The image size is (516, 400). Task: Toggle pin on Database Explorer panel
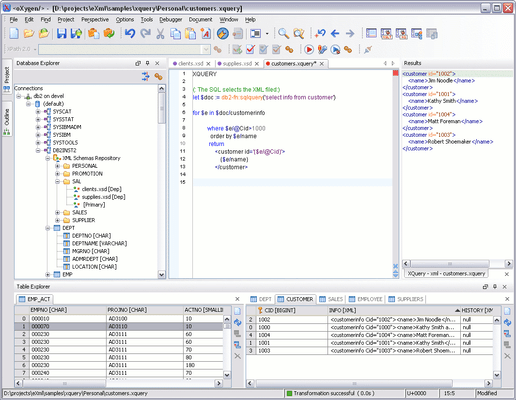[148, 63]
